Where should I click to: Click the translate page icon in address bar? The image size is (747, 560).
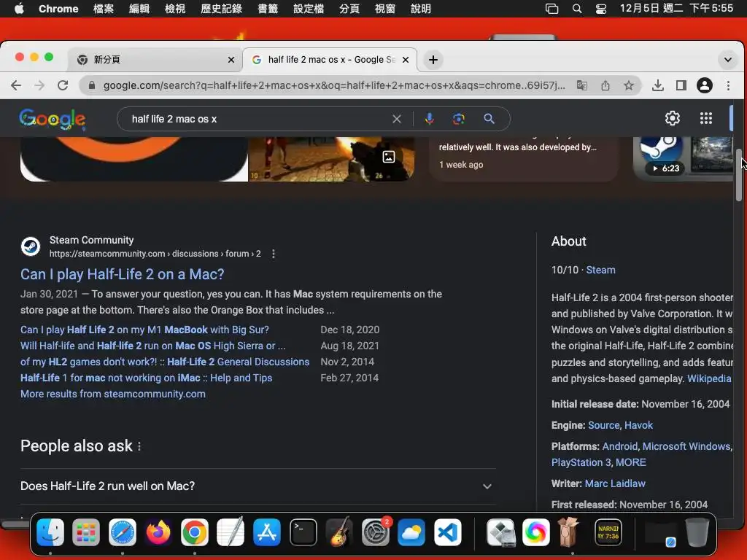pyautogui.click(x=581, y=85)
